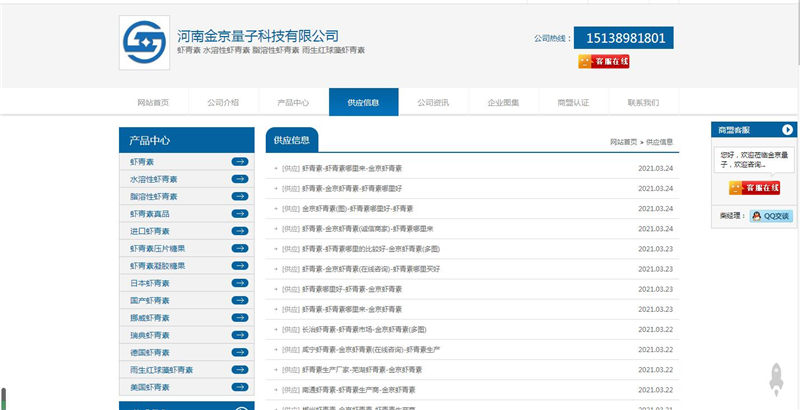Viewport: 800px width, 410px height.
Task: Click the 客服在线 button in the header
Action: 603,62
